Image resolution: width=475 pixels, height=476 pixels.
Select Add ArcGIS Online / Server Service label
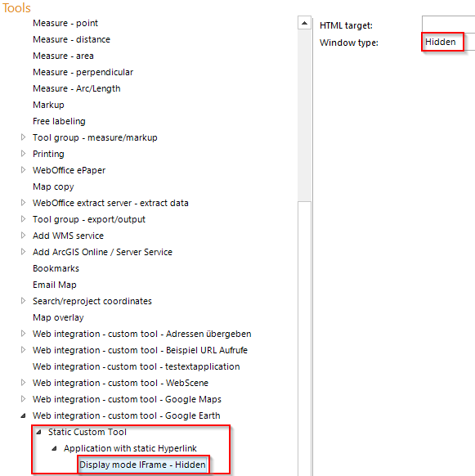point(102,252)
